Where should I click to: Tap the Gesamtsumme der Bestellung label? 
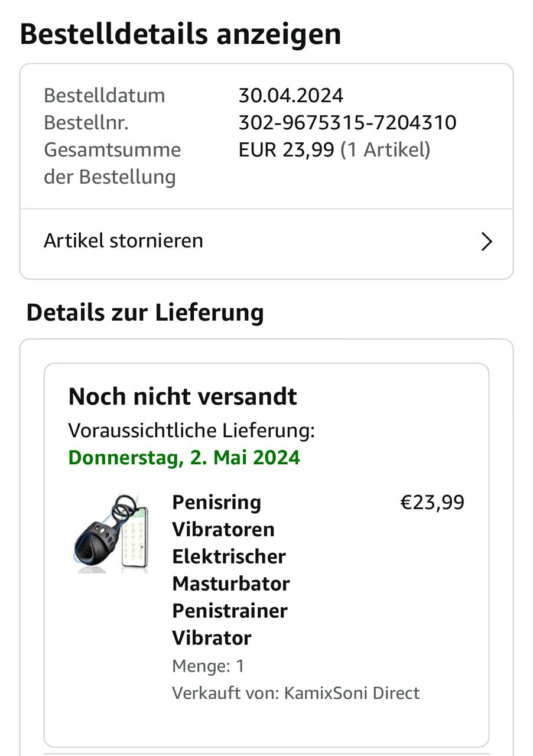(x=112, y=163)
